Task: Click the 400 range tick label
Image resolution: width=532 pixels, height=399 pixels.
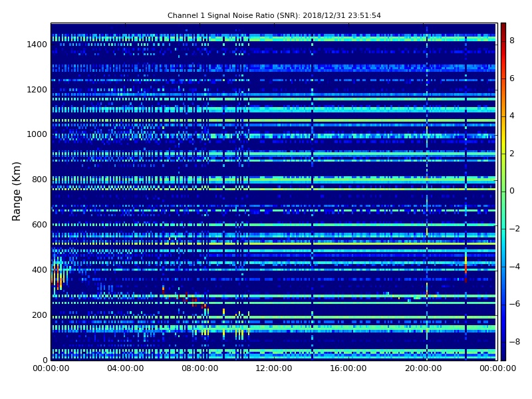Action: point(39,270)
